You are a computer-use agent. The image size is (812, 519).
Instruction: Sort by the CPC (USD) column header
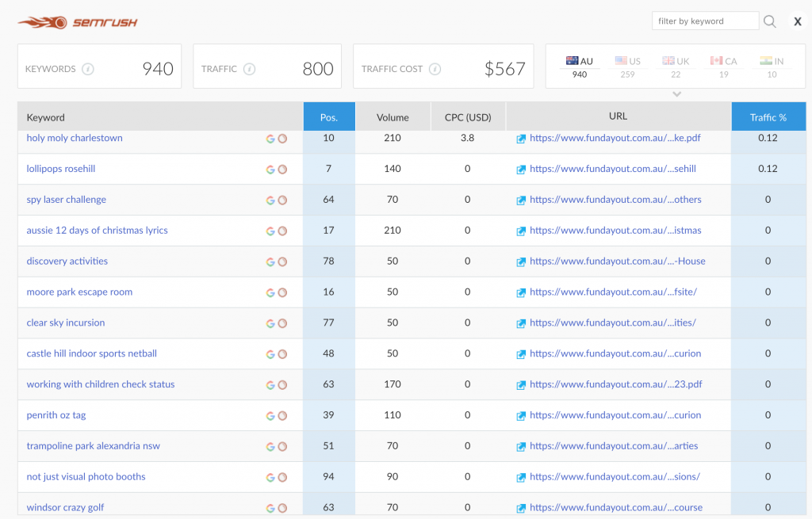pyautogui.click(x=468, y=117)
